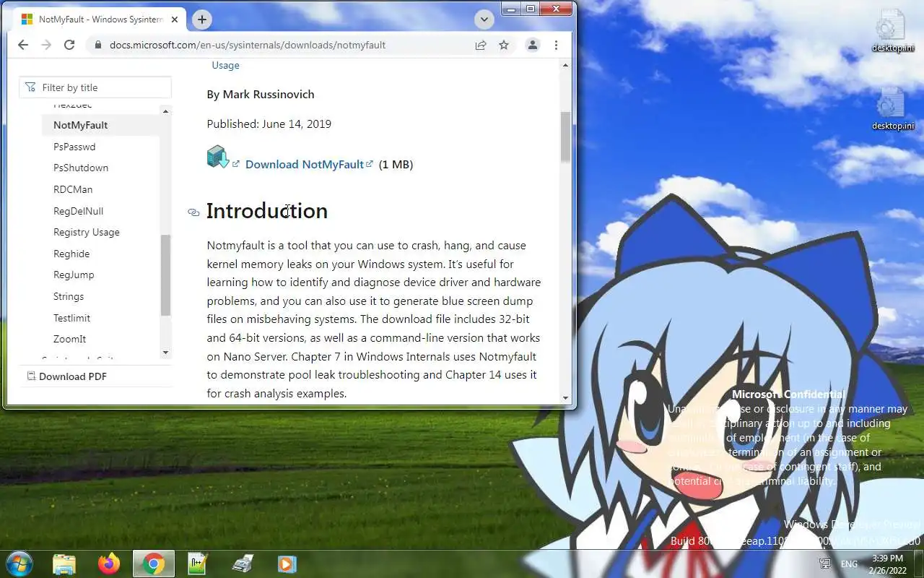
Task: Launch Firefox from the taskbar
Action: click(109, 564)
